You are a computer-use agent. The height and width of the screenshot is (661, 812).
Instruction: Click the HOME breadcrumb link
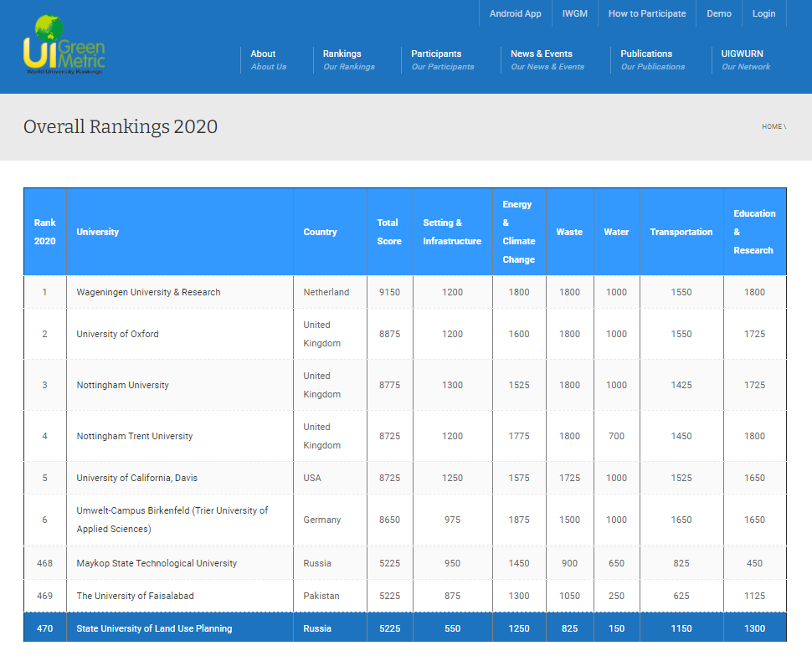click(772, 126)
